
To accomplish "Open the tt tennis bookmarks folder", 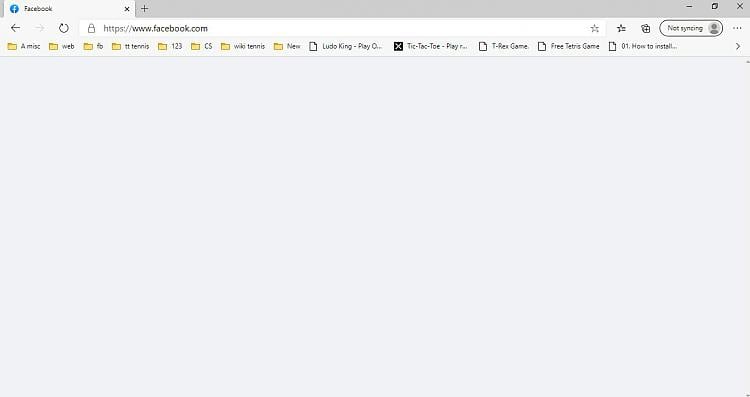I will (131, 46).
